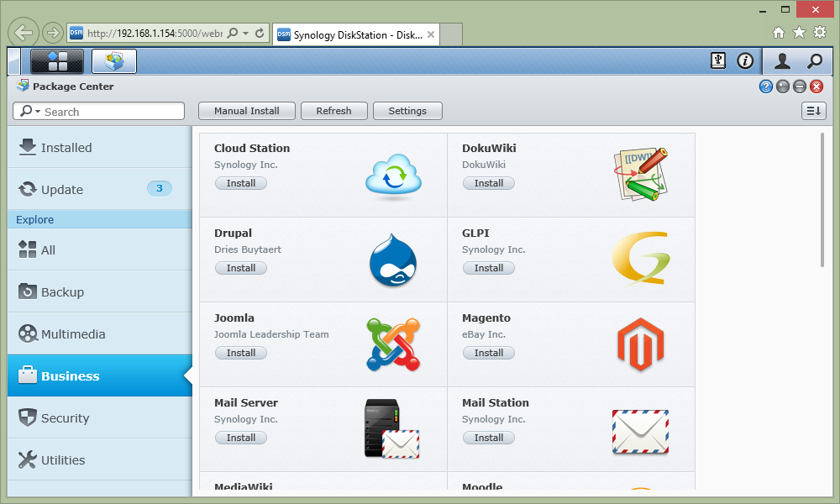840x504 pixels.
Task: Change the package sort order button
Action: (814, 111)
